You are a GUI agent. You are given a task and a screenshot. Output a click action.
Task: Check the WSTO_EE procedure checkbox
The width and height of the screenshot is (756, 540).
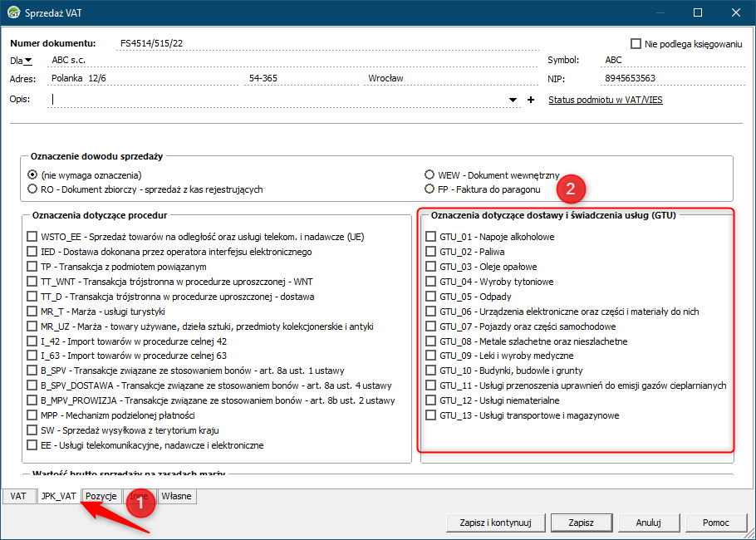pyautogui.click(x=32, y=237)
